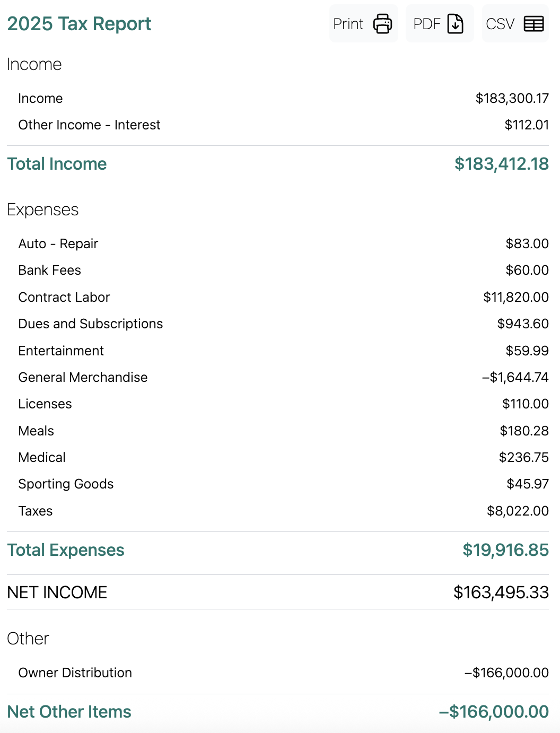Click the PDF download icon
This screenshot has width=560, height=733.
(x=455, y=24)
